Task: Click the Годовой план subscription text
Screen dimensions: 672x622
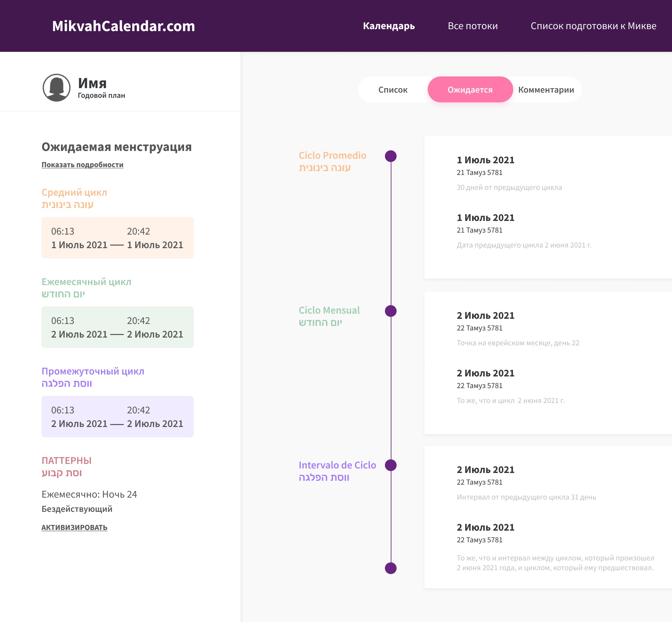Action: pos(101,96)
